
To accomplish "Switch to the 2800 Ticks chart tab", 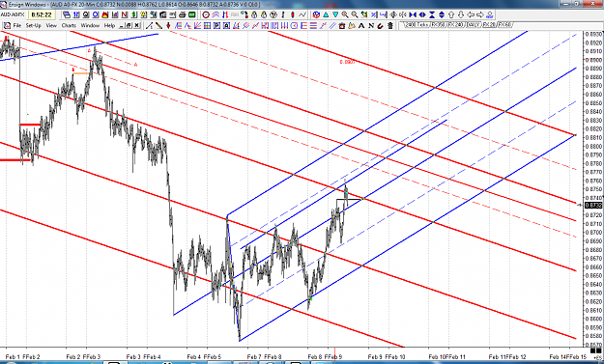I will 417,25.
